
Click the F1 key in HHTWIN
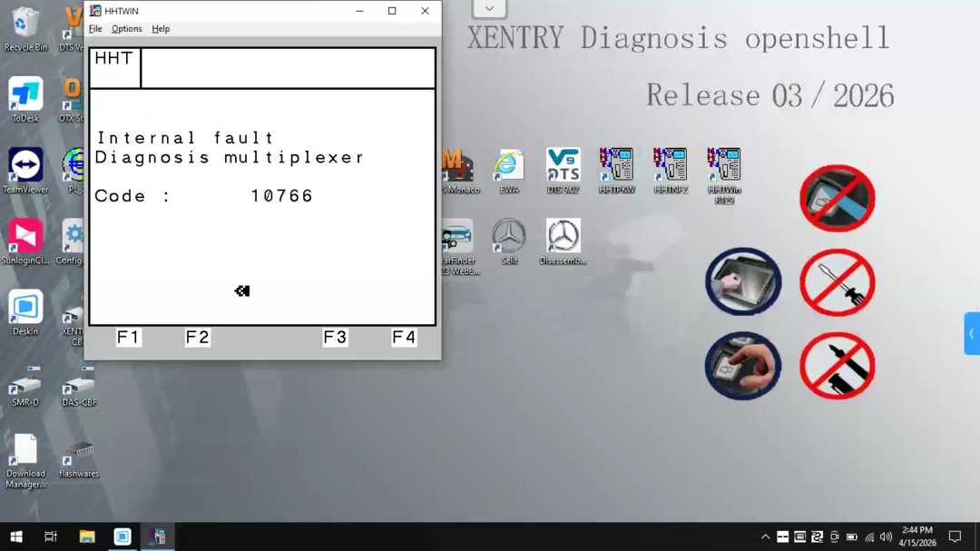pos(128,338)
